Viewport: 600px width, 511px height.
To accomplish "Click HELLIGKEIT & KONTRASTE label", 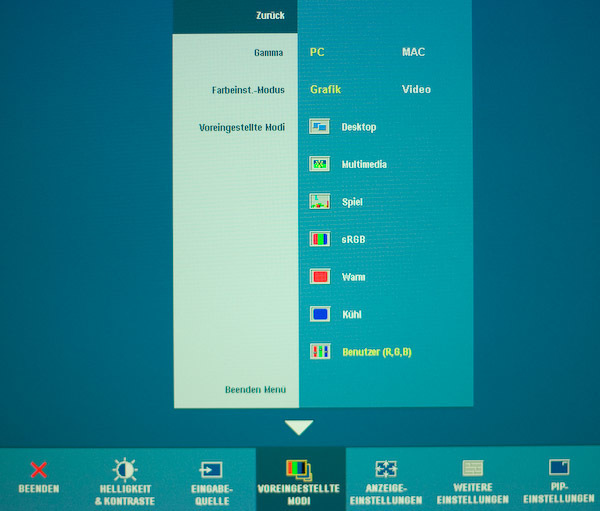I will coord(125,495).
